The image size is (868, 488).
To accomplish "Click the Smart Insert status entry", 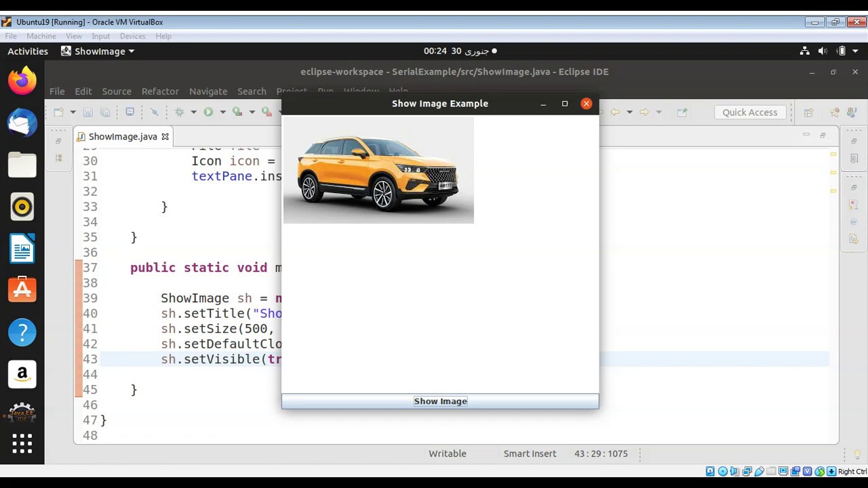I will [530, 453].
